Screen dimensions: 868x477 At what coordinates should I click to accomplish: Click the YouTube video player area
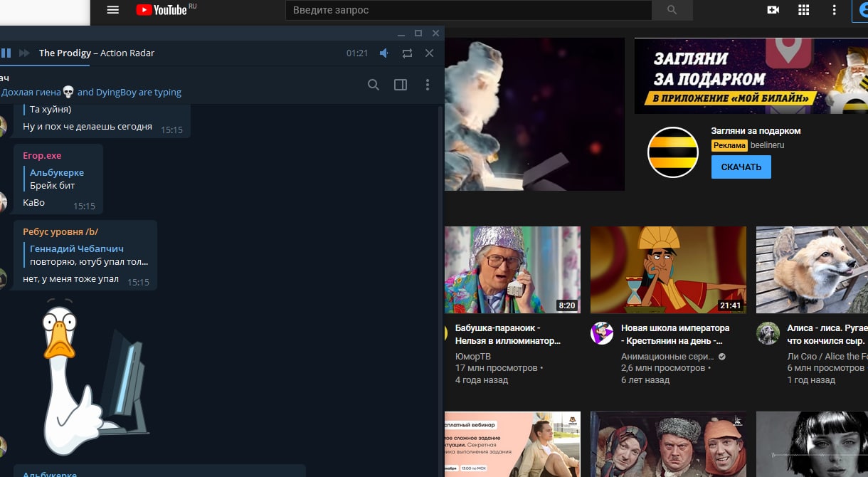pyautogui.click(x=534, y=114)
